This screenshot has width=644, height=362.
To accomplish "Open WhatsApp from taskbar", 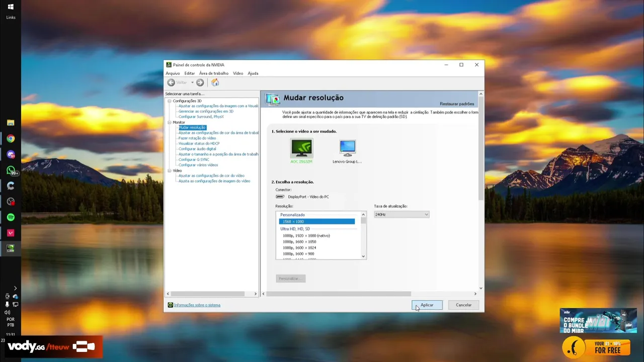I will 11,170.
